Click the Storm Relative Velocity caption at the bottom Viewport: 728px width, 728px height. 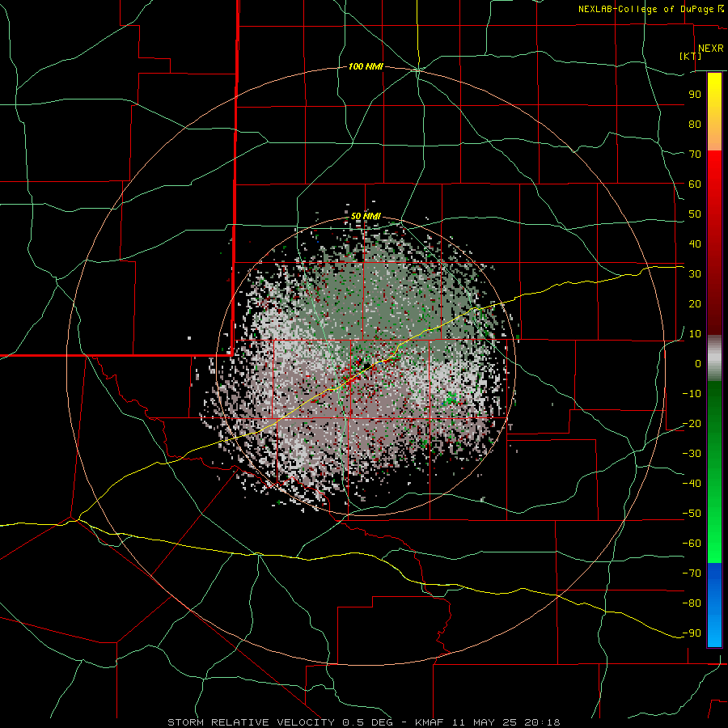tap(363, 722)
